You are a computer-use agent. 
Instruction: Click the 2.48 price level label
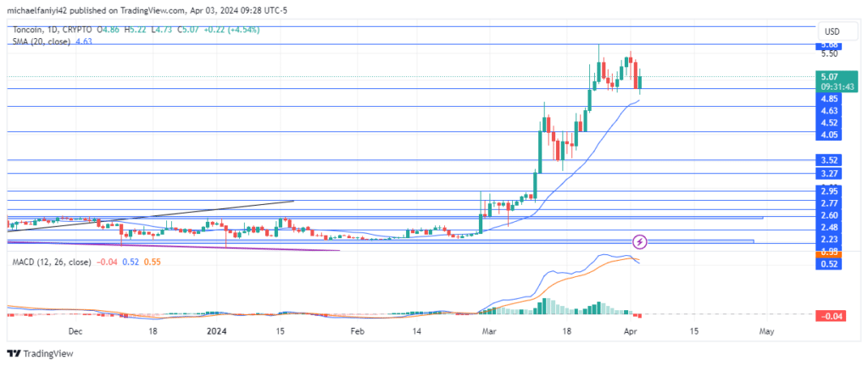[x=829, y=227]
